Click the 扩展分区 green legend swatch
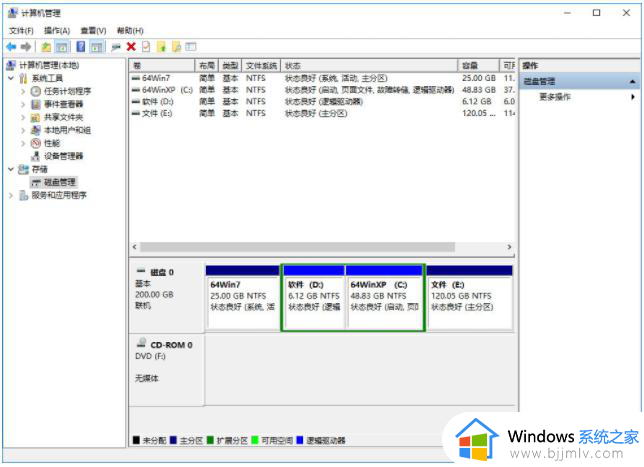Screen dimensions: 644x467 [210, 440]
